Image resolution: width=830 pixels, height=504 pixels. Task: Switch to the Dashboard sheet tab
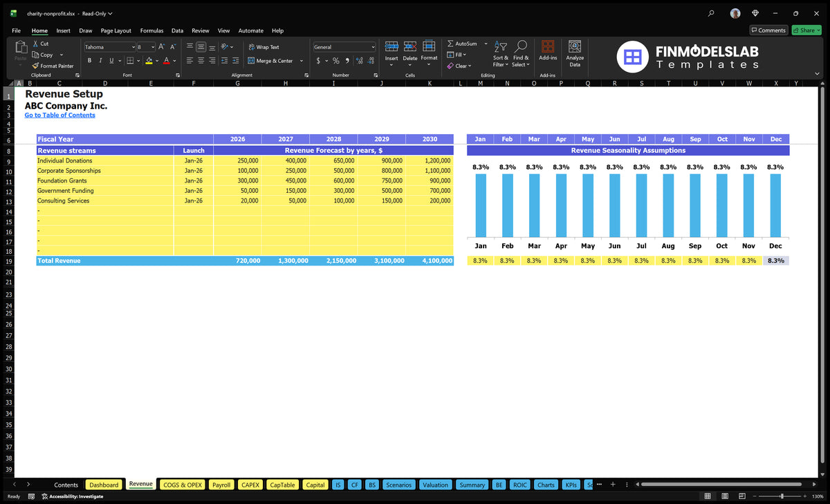pos(104,485)
